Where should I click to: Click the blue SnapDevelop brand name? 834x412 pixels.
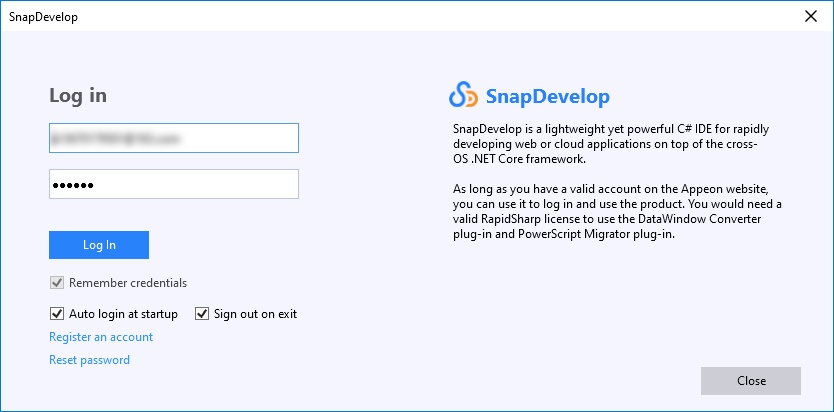547,97
